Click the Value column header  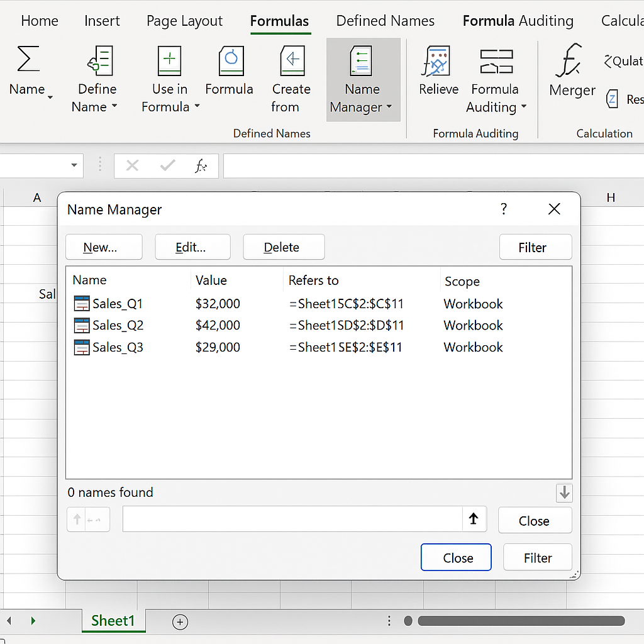[x=211, y=280]
